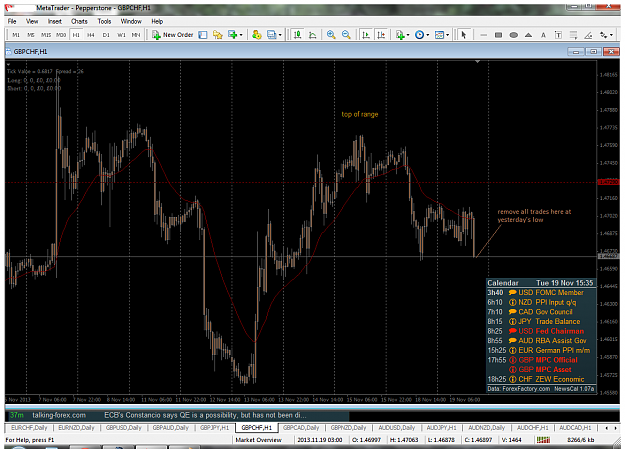This screenshot has height=449, width=625.
Task: Expand the clock periodicity dropdown
Action: tap(428, 35)
